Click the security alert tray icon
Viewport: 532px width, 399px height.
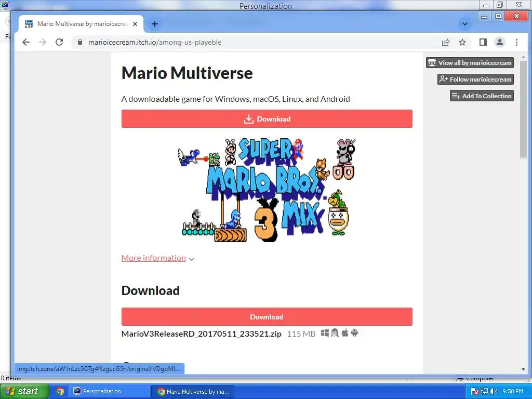click(x=475, y=392)
